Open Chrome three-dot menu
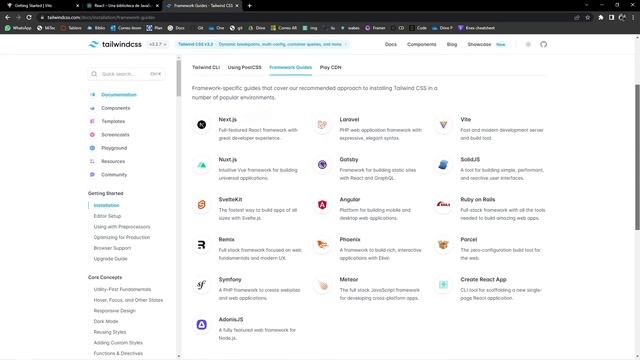The height and width of the screenshot is (360, 640). [x=633, y=18]
